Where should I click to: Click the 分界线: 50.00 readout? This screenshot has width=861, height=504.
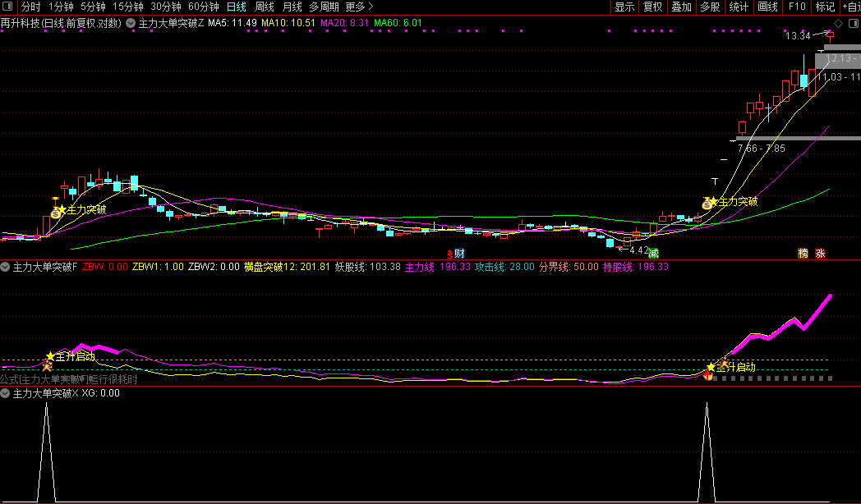(x=569, y=267)
